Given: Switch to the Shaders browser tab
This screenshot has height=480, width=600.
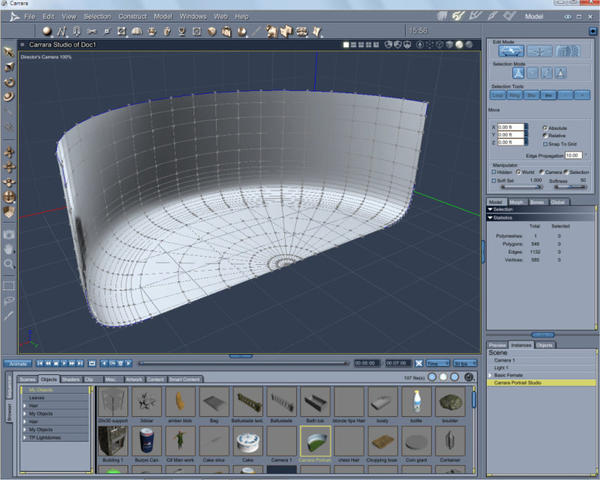Looking at the screenshot, I should pyautogui.click(x=71, y=379).
